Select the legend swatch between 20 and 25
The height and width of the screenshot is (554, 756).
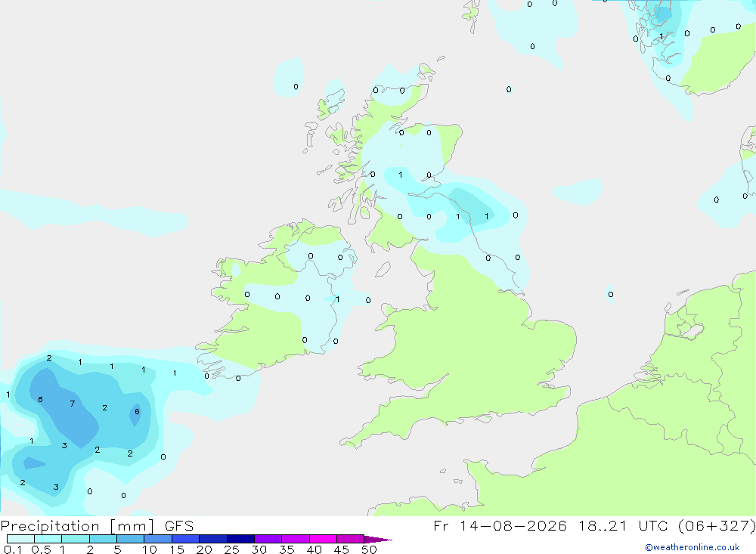[x=212, y=539]
